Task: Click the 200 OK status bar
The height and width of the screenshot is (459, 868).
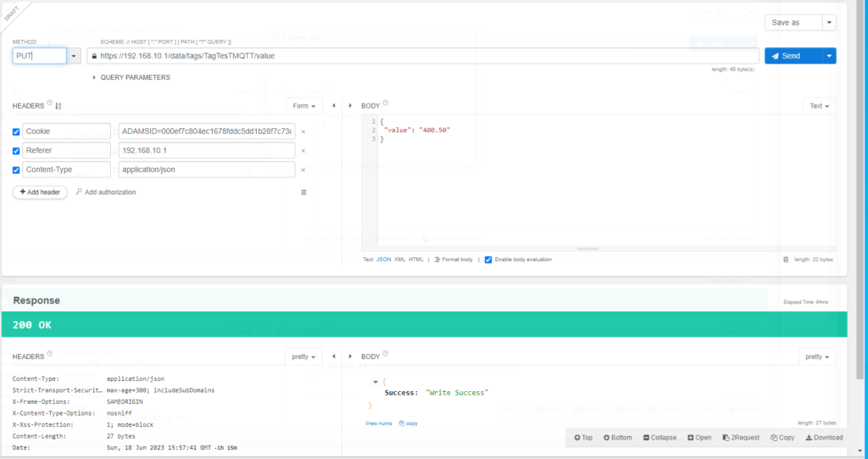Action: (x=424, y=324)
